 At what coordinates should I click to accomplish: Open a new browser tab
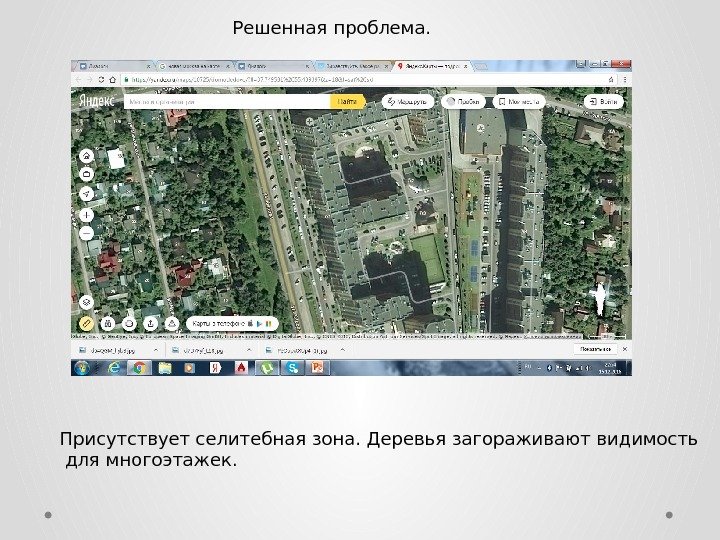(x=480, y=67)
